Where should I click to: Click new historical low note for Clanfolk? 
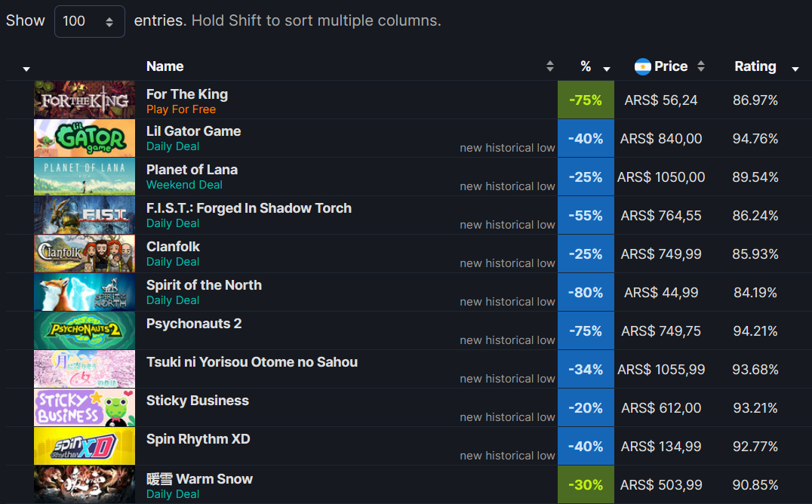(507, 263)
